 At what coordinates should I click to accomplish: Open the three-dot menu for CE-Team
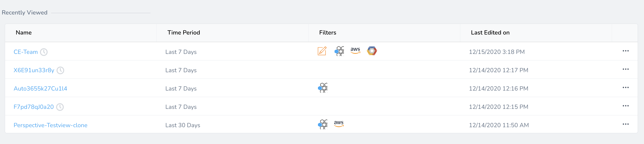click(626, 51)
